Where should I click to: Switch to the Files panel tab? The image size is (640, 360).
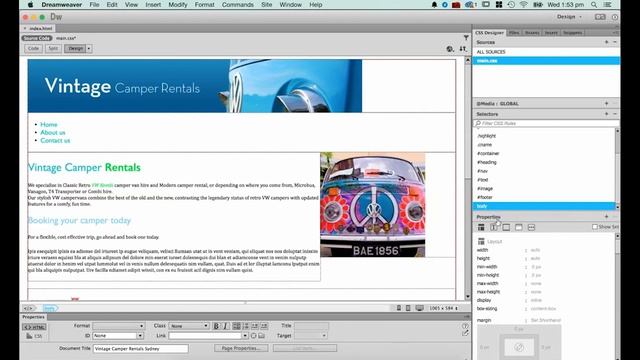[x=514, y=33]
